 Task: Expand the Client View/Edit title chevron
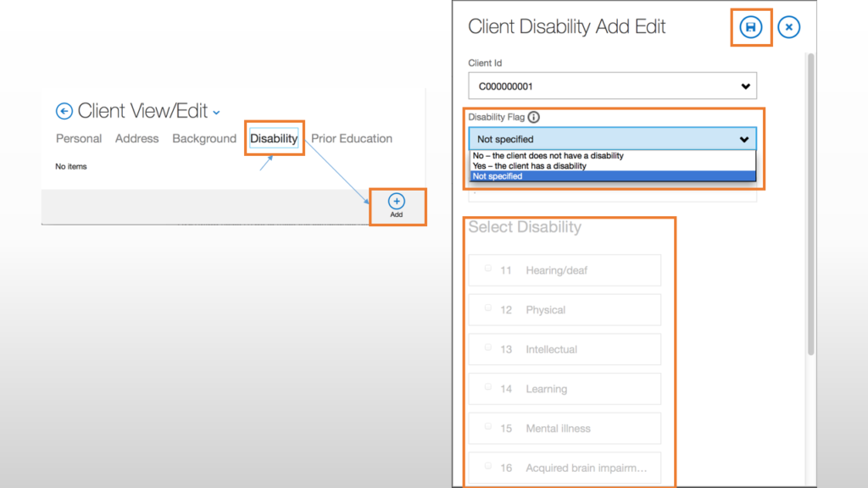click(x=216, y=113)
